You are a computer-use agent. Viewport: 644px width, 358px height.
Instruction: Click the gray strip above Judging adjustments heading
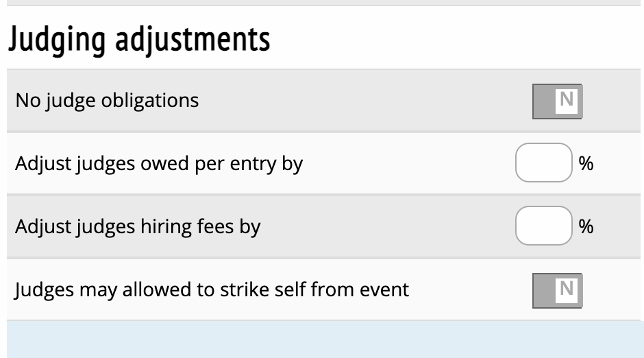(x=322, y=3)
